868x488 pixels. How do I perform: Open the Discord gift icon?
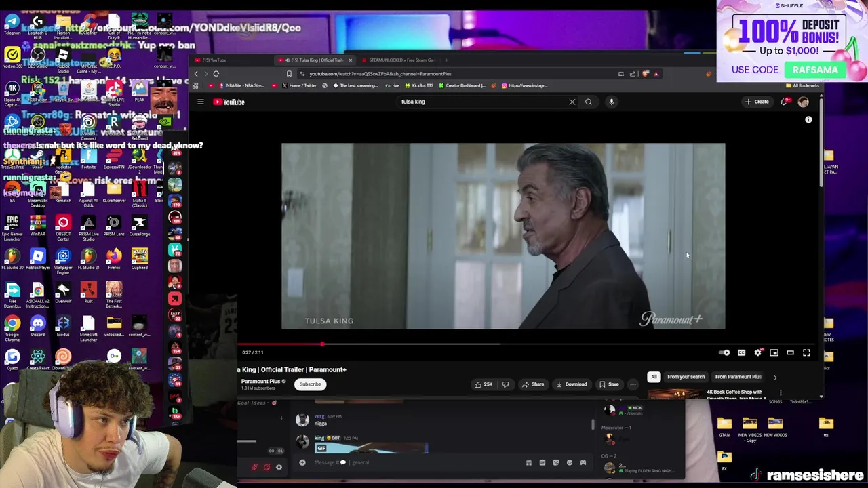pyautogui.click(x=529, y=463)
